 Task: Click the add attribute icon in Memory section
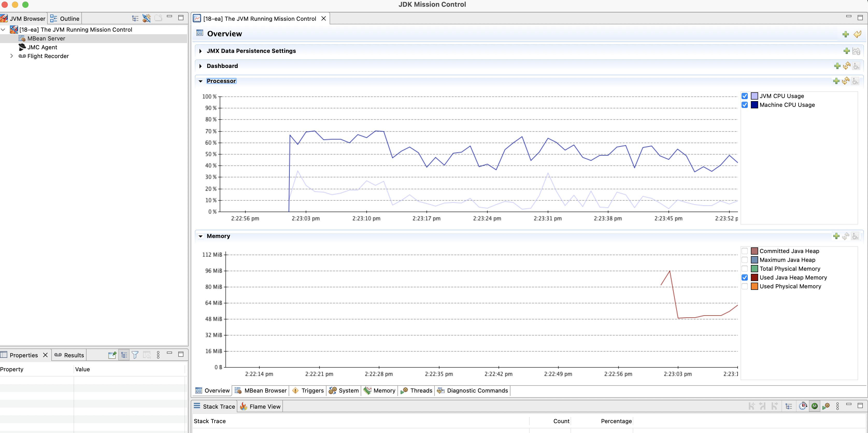pyautogui.click(x=836, y=236)
